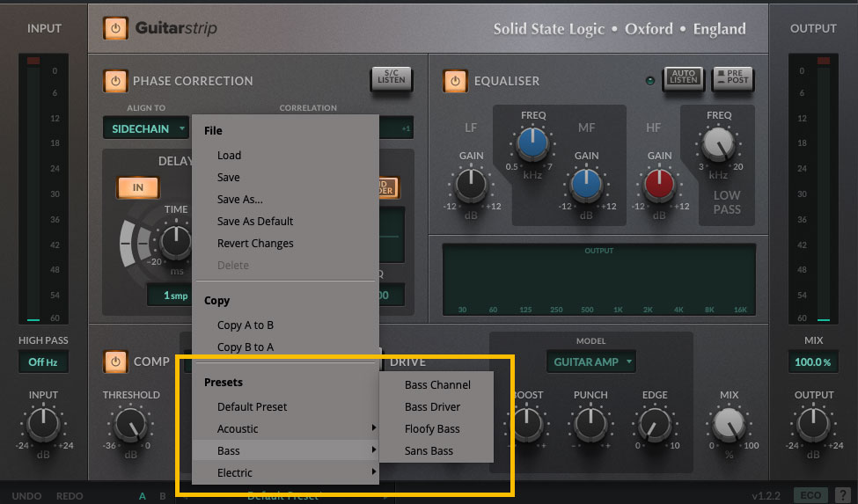This screenshot has height=504, width=858.
Task: Load the Default Preset entry
Action: point(252,406)
